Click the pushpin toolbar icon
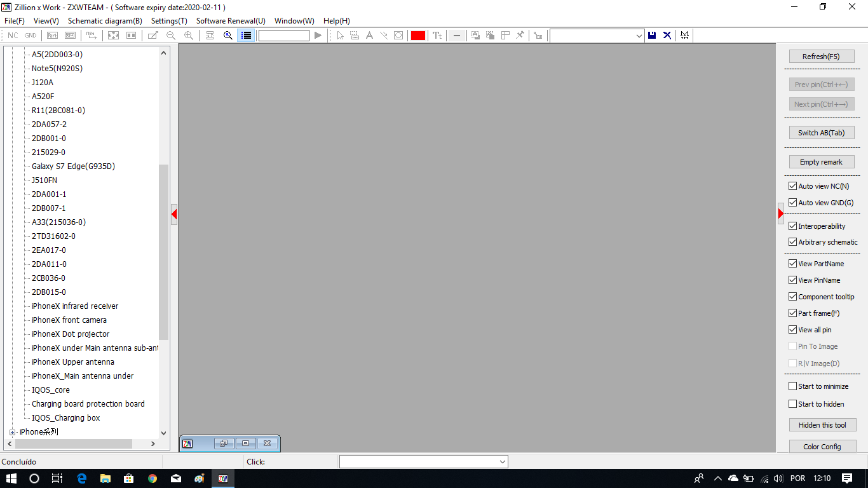This screenshot has width=868, height=488. (520, 36)
